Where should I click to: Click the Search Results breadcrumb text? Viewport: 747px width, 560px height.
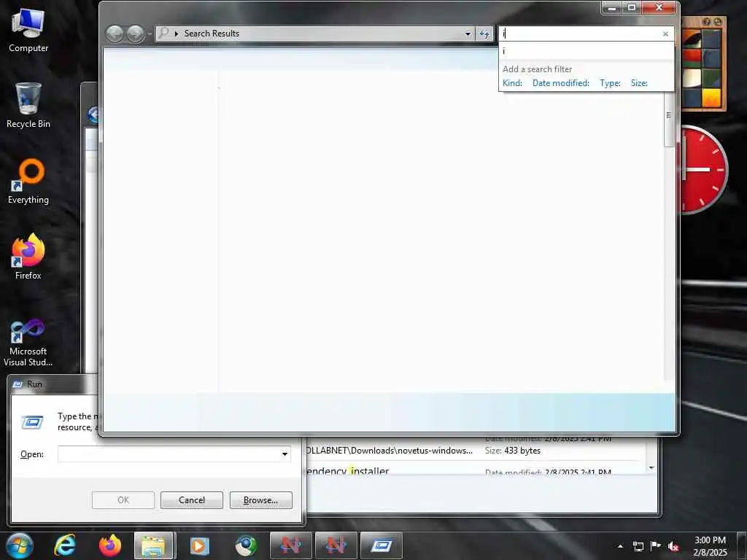[212, 34]
